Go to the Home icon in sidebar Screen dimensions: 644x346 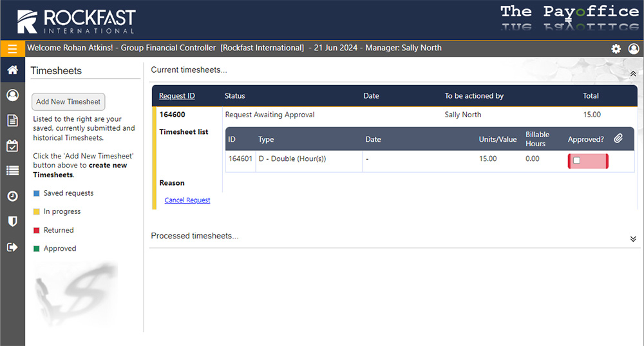(x=12, y=70)
